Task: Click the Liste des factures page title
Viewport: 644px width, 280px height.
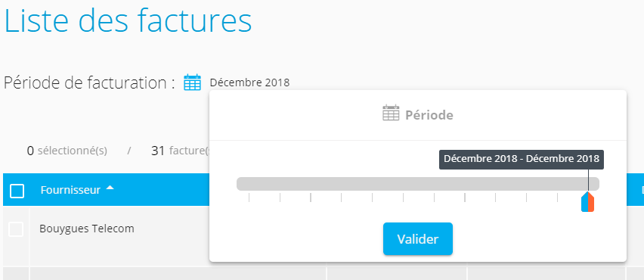Action: [128, 20]
